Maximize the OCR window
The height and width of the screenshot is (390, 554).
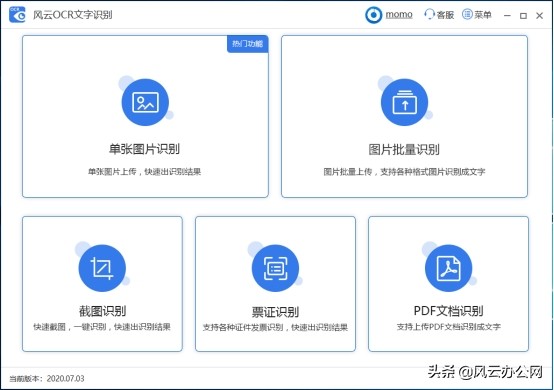tap(524, 16)
